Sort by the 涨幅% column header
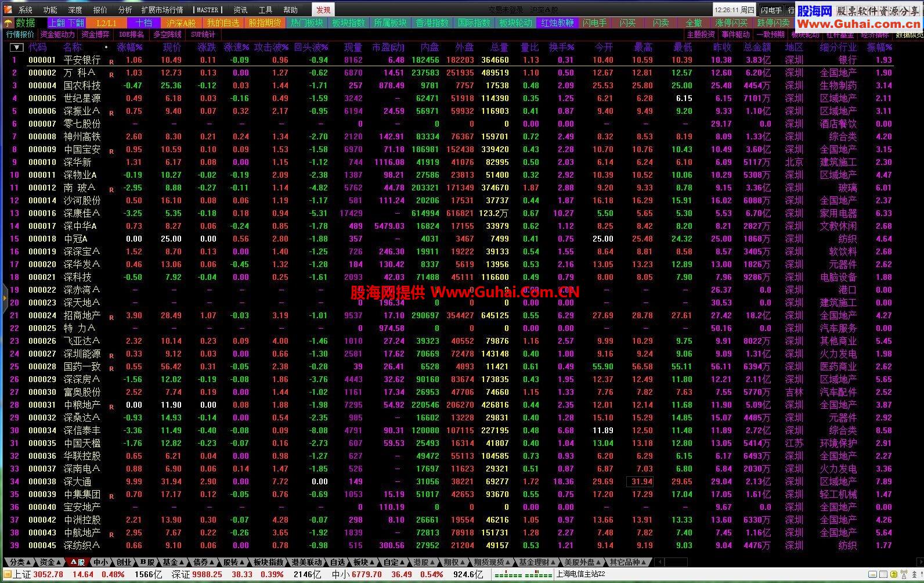The height and width of the screenshot is (583, 924). 130,48
